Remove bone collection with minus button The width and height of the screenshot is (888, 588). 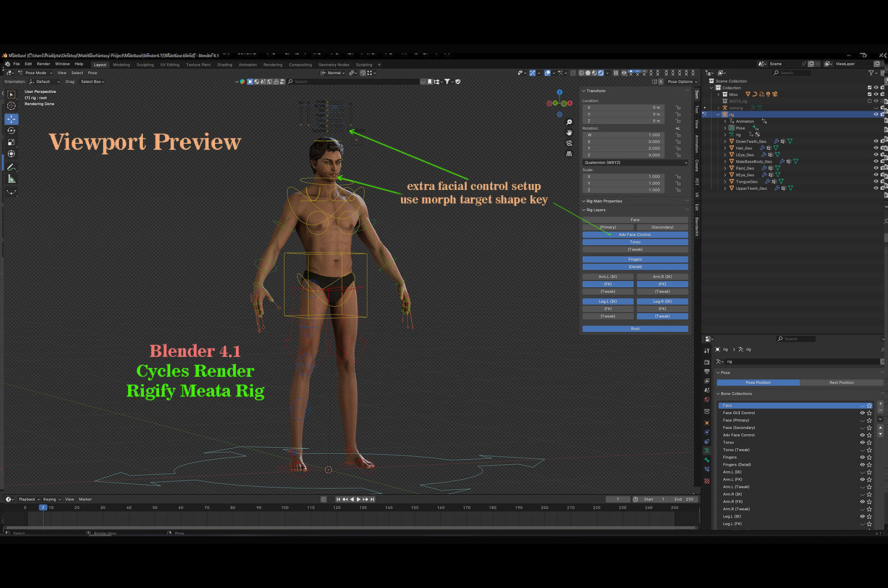tap(880, 411)
